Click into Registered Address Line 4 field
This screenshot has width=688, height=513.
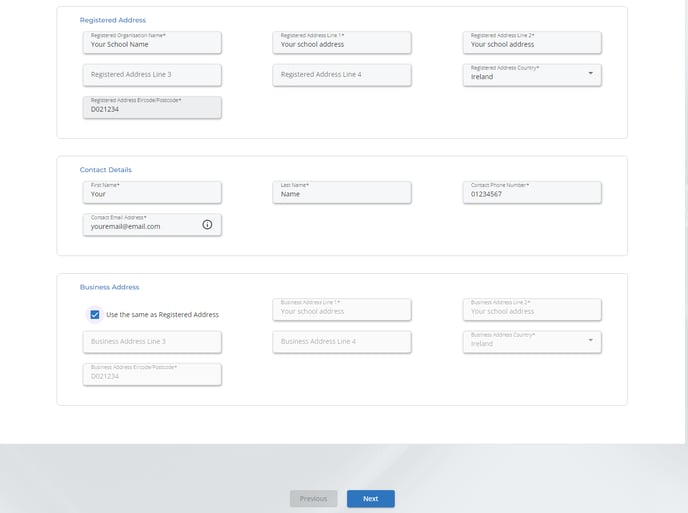(x=342, y=75)
